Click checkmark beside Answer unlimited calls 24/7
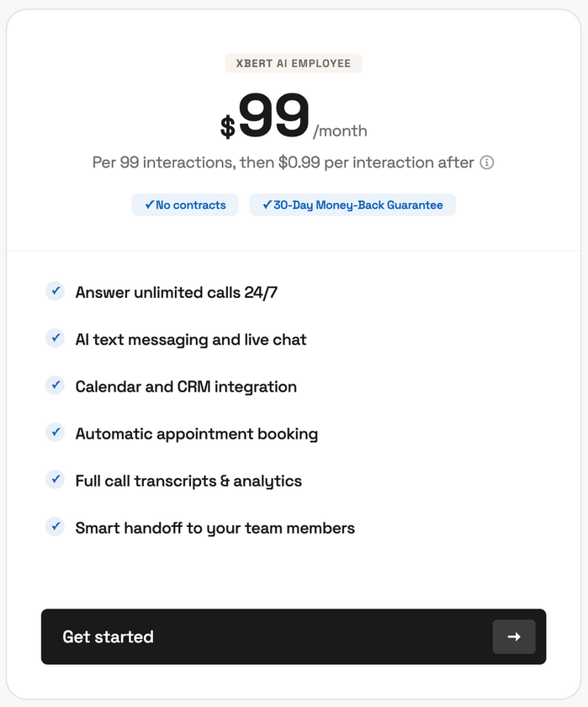Viewport: 588px width, 707px height. (55, 291)
